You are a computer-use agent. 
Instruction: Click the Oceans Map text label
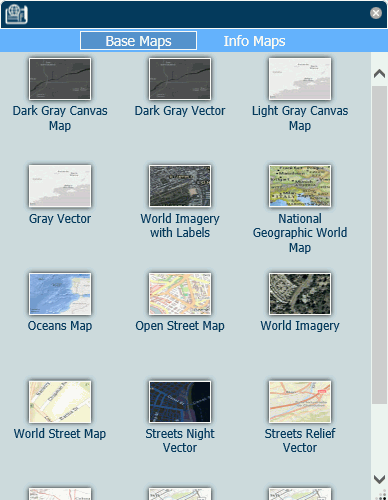[60, 326]
